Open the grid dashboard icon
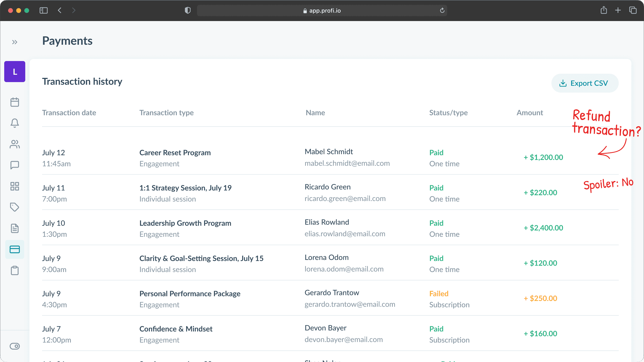 pyautogui.click(x=15, y=186)
